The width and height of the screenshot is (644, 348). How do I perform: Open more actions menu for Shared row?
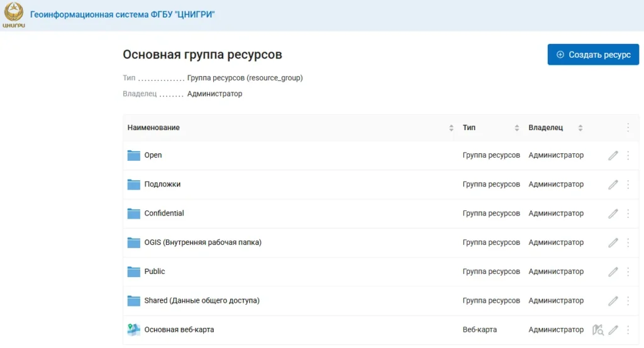point(628,301)
